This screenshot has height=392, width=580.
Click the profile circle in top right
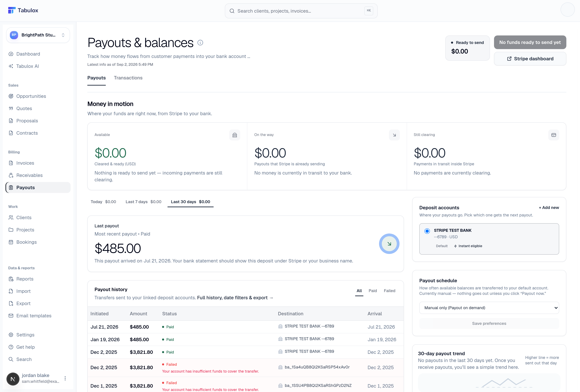point(568,10)
